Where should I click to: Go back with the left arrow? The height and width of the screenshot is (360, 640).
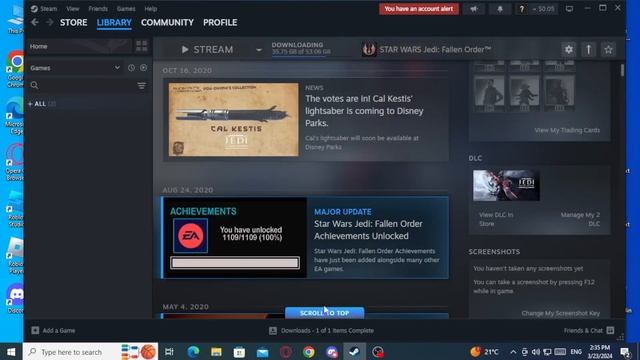pyautogui.click(x=35, y=22)
